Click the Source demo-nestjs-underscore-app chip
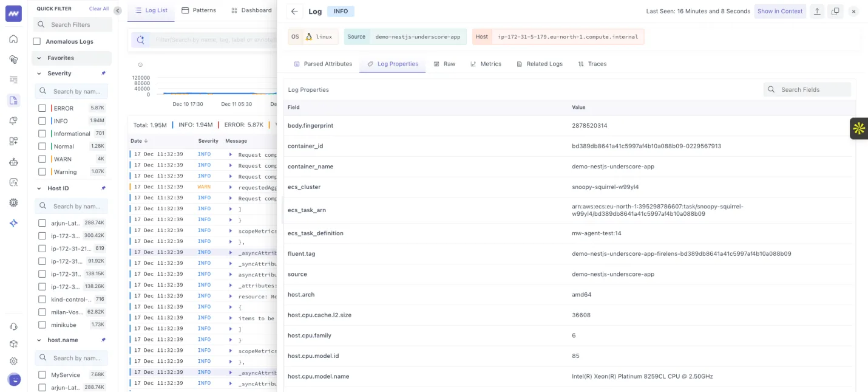868x392 pixels. point(405,36)
